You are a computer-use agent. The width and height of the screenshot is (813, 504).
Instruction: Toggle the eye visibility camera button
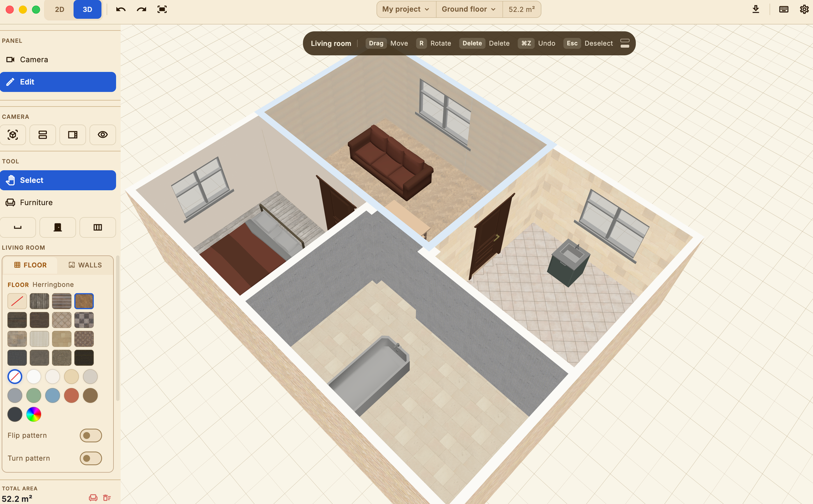103,135
